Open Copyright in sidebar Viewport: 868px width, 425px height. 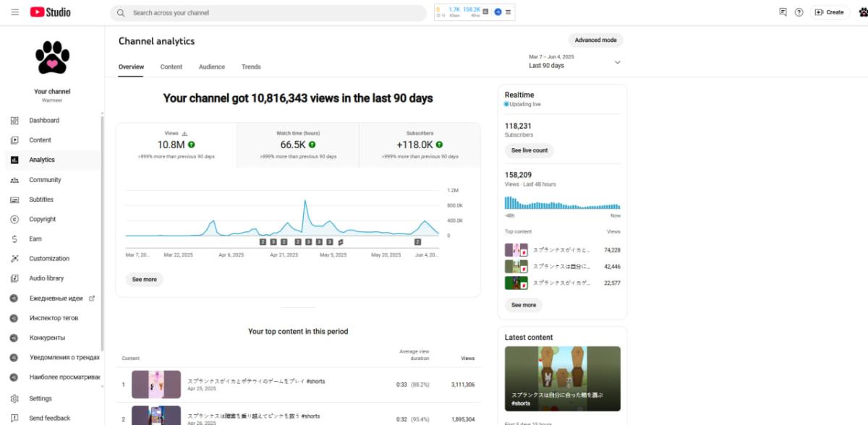52,219
